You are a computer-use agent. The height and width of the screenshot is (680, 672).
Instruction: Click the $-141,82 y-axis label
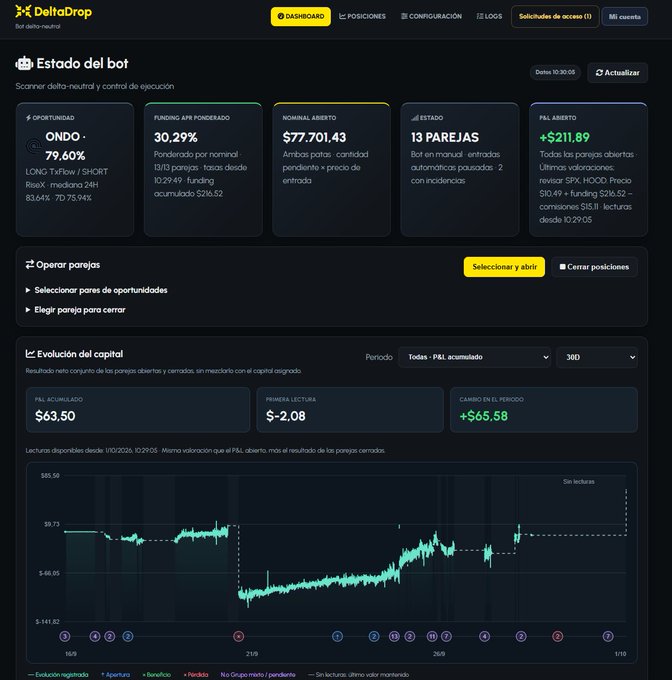click(48, 622)
